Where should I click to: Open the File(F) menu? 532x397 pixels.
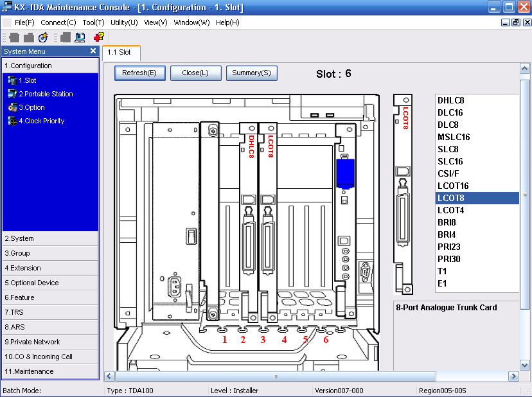24,22
